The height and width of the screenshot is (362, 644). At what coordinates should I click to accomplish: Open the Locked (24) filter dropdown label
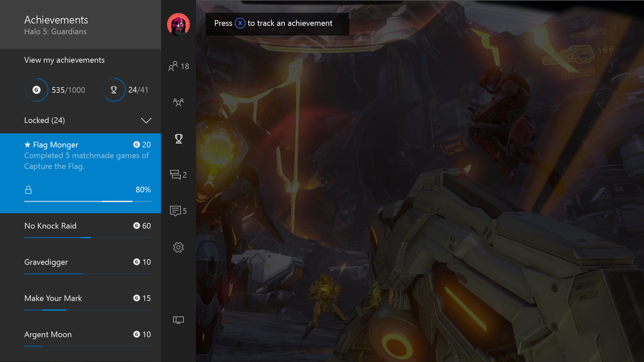click(x=45, y=120)
